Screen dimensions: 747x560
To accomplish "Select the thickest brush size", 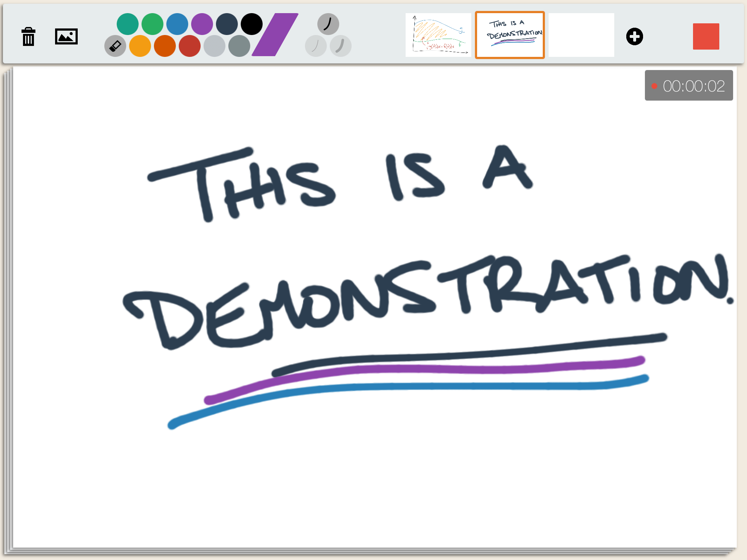I will tap(340, 46).
